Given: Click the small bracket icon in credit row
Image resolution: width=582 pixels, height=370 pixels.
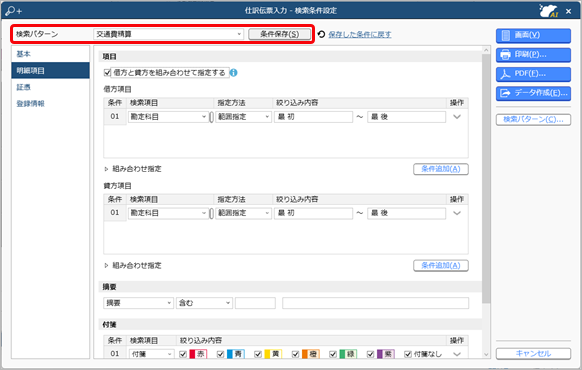Looking at the screenshot, I should click(x=212, y=214).
